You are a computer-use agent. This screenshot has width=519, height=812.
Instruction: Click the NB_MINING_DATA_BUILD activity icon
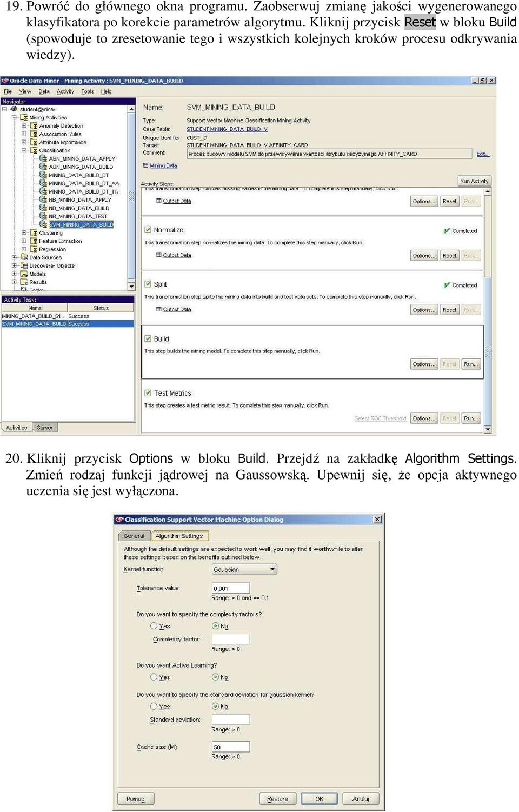43,208
